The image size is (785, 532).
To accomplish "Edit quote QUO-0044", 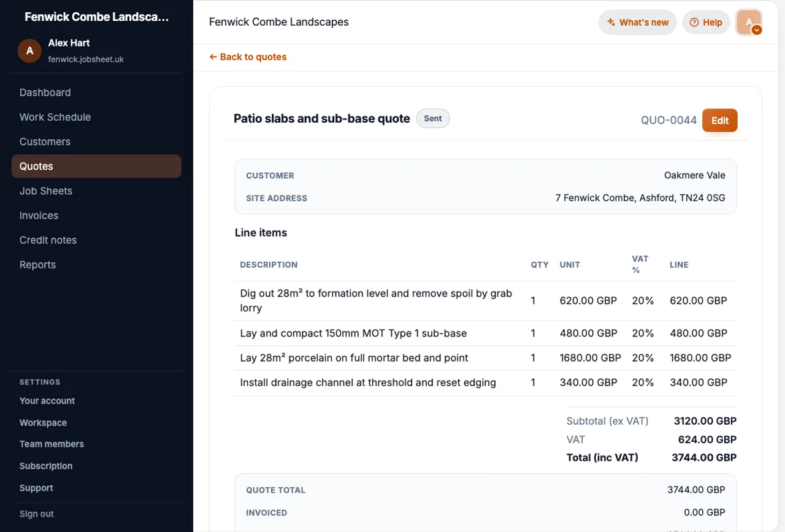I will 719,120.
